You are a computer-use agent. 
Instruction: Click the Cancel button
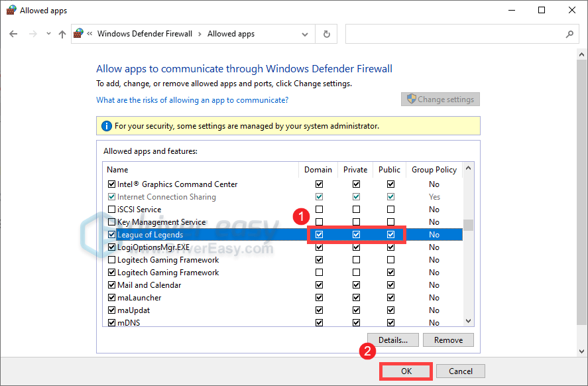point(461,371)
